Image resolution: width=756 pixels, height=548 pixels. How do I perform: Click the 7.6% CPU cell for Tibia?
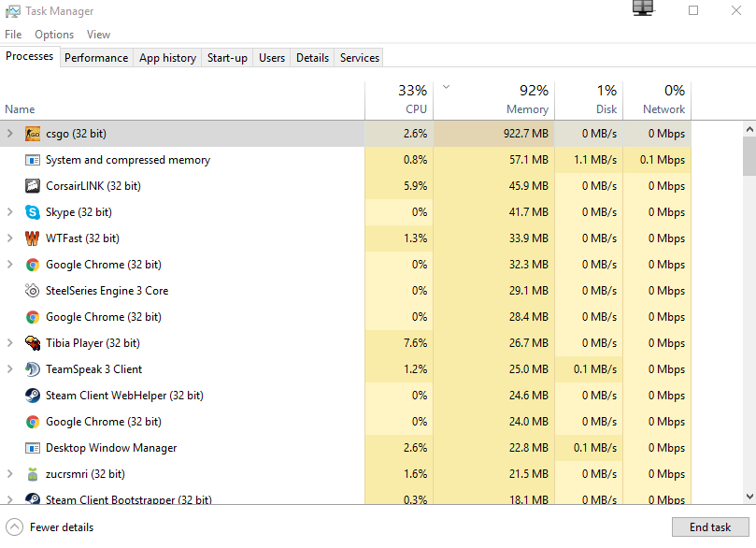[x=399, y=343]
